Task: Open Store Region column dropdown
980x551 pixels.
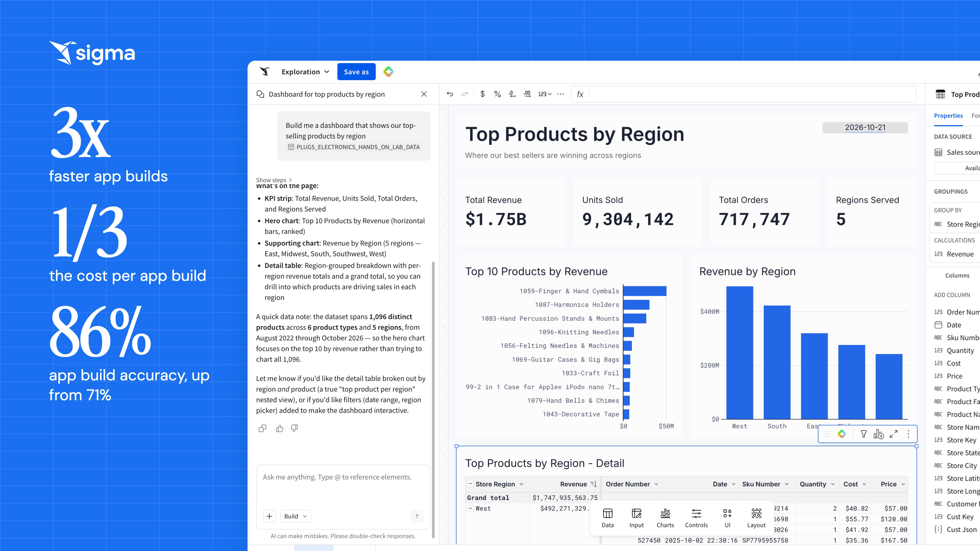Action: coord(522,484)
